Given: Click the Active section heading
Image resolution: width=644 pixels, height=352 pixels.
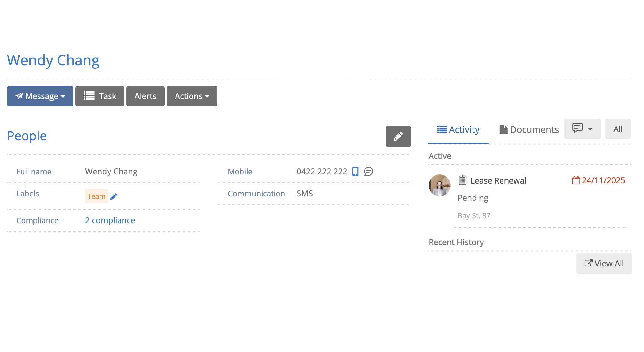Looking at the screenshot, I should click(x=440, y=156).
